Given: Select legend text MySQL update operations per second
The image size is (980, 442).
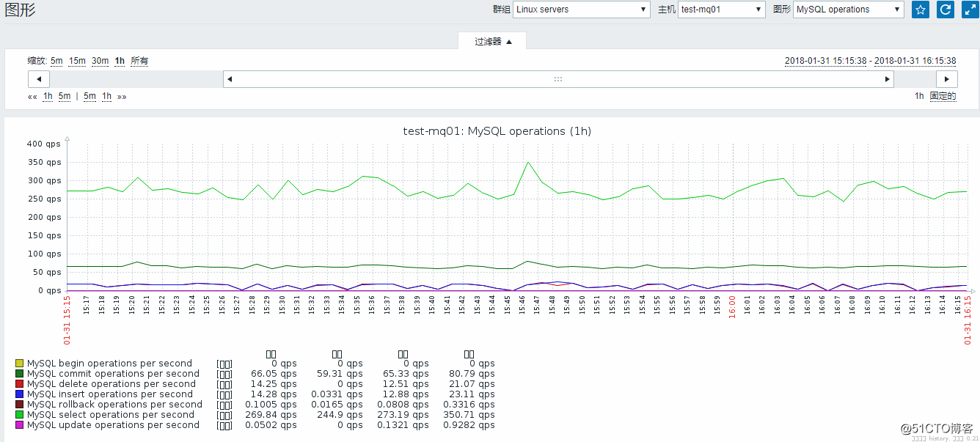Looking at the screenshot, I should point(113,425).
